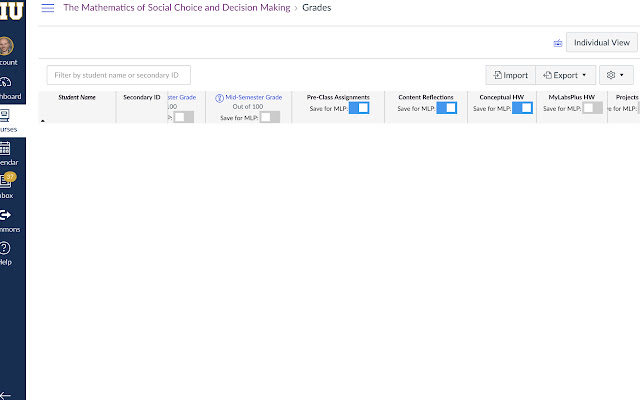Open the hamburger course navigation menu

pos(47,8)
